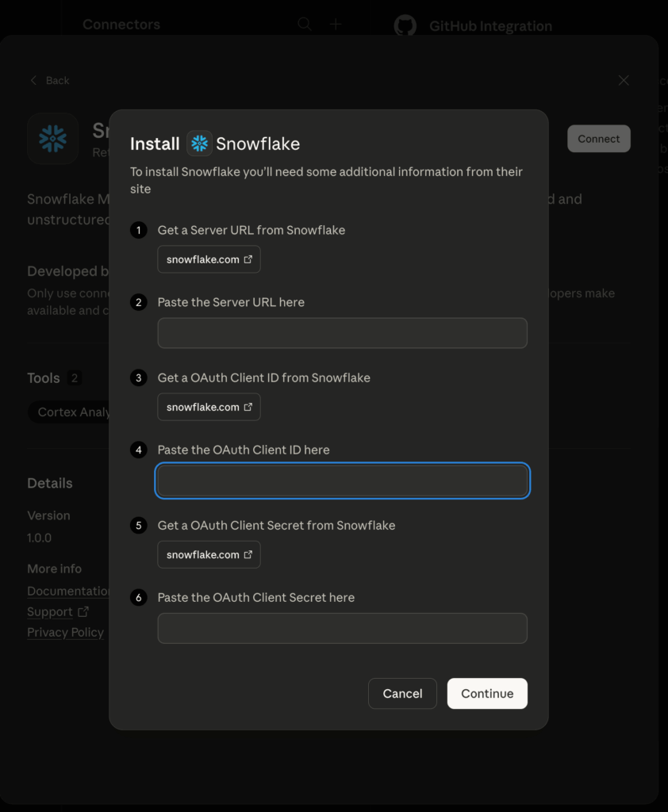
Task: Click the large Snowflake connector icon
Action: coord(52,139)
